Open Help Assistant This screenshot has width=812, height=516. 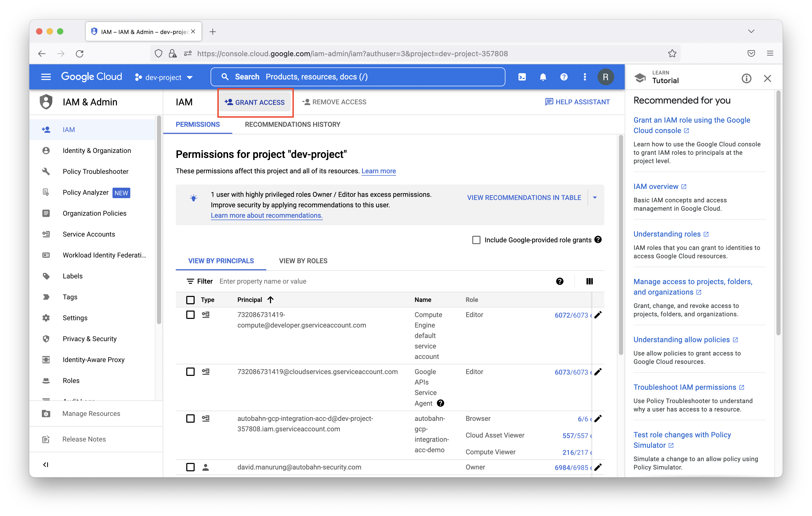tap(577, 102)
